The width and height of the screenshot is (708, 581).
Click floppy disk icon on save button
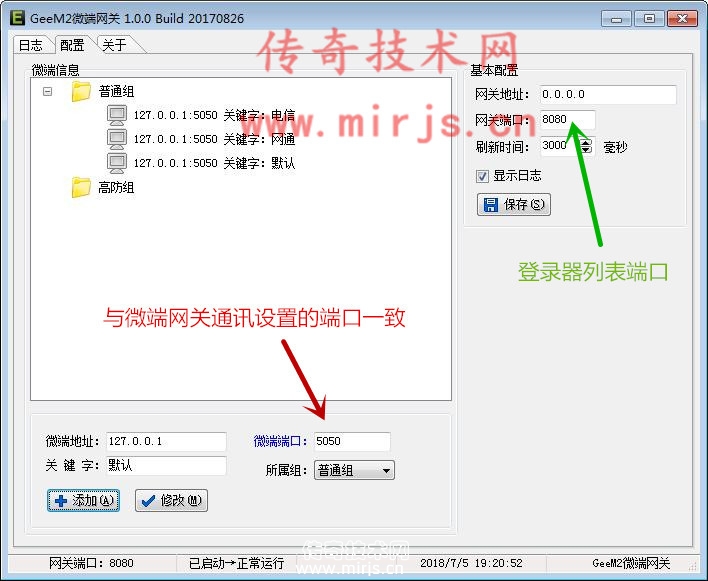point(490,205)
